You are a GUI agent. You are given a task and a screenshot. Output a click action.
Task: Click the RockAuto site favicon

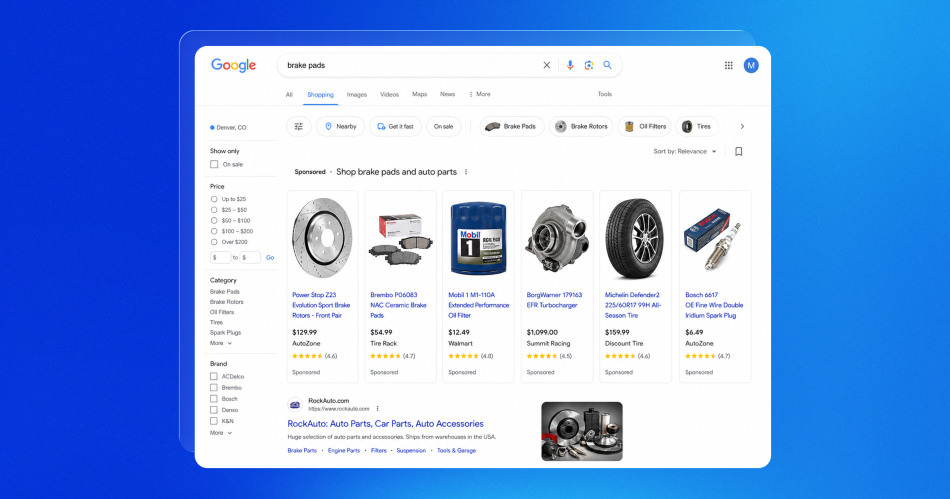(294, 405)
